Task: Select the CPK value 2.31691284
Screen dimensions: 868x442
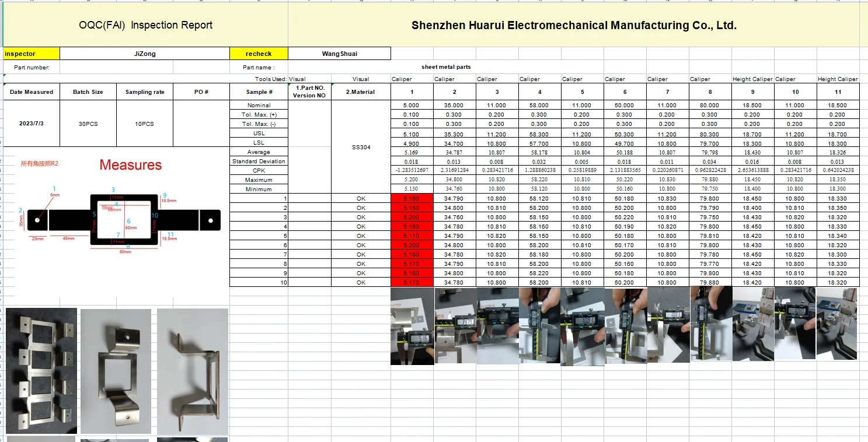Action: 454,171
